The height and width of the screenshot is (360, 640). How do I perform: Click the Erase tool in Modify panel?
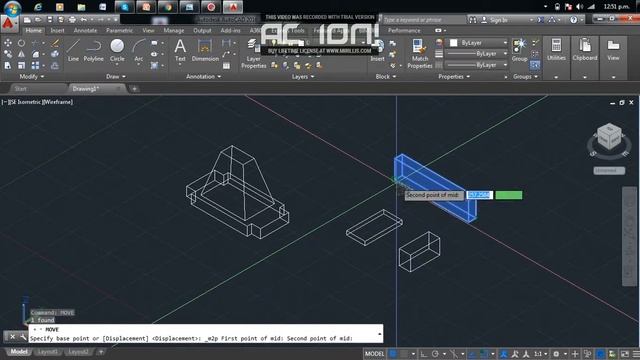(x=55, y=43)
